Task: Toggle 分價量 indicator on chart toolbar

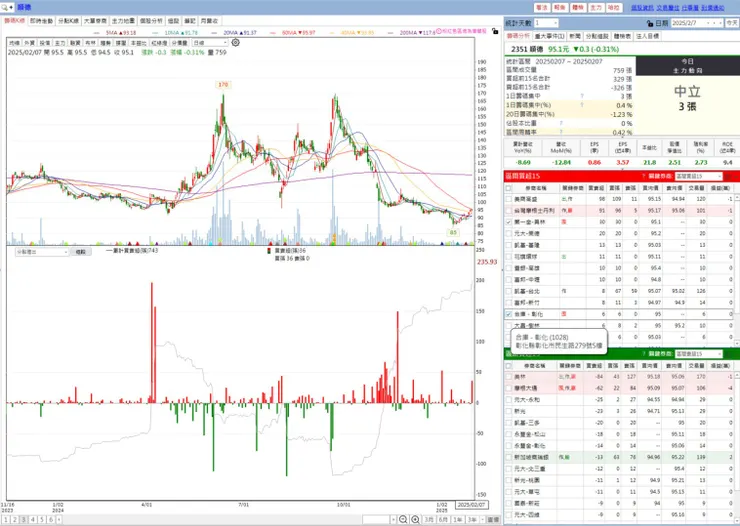Action: 179,43
